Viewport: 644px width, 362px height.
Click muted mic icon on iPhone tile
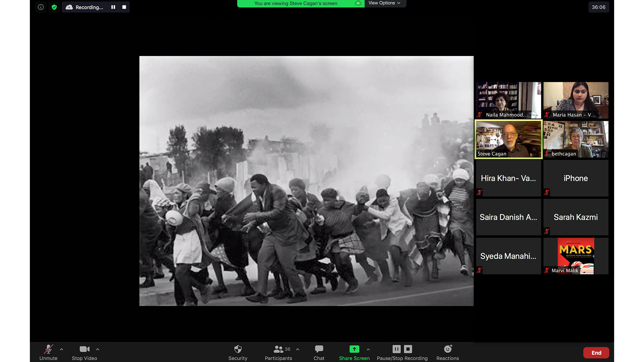point(547,192)
